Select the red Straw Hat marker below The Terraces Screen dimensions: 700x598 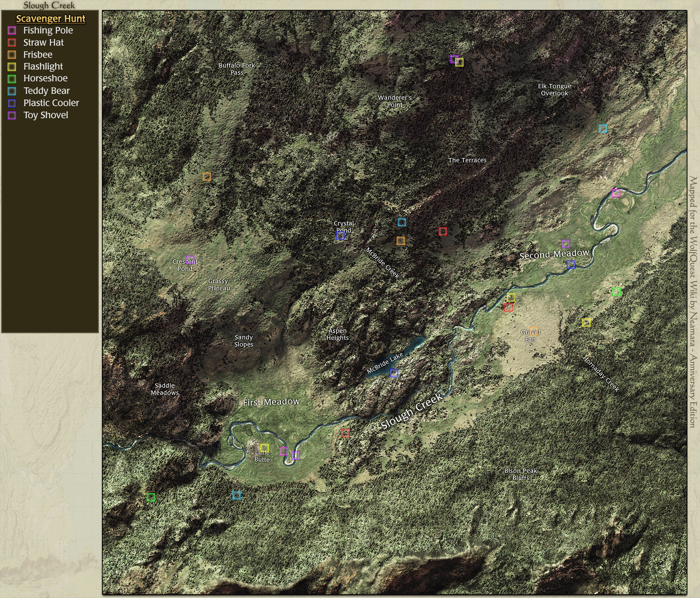tap(443, 231)
